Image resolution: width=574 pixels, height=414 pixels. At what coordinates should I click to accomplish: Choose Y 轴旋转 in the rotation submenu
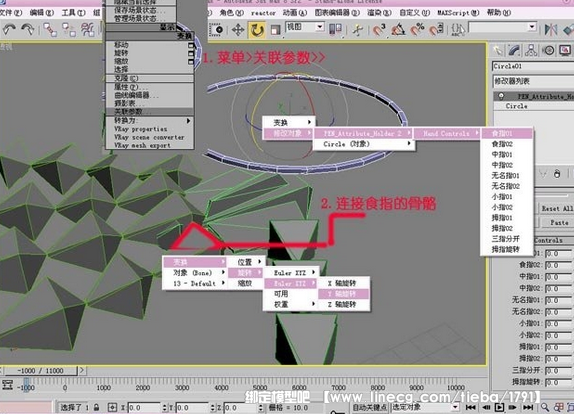[343, 294]
